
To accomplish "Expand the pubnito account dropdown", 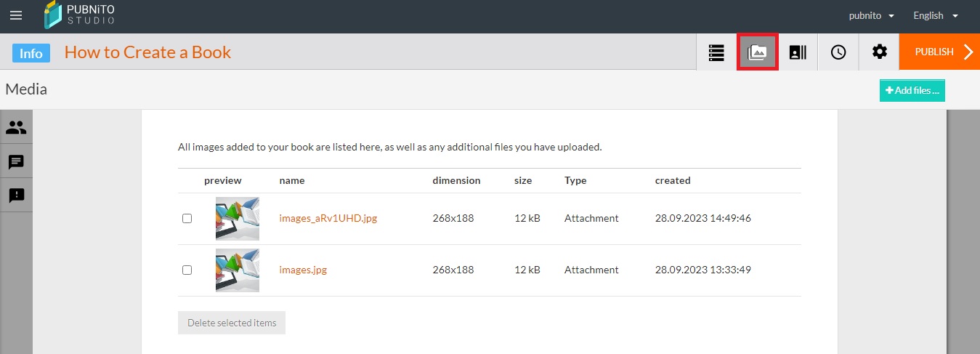I will click(871, 15).
